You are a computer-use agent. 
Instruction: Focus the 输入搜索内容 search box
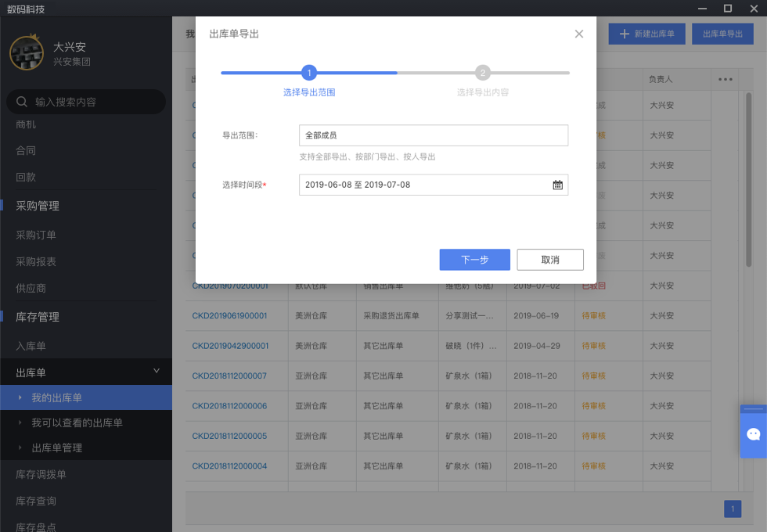click(x=86, y=102)
